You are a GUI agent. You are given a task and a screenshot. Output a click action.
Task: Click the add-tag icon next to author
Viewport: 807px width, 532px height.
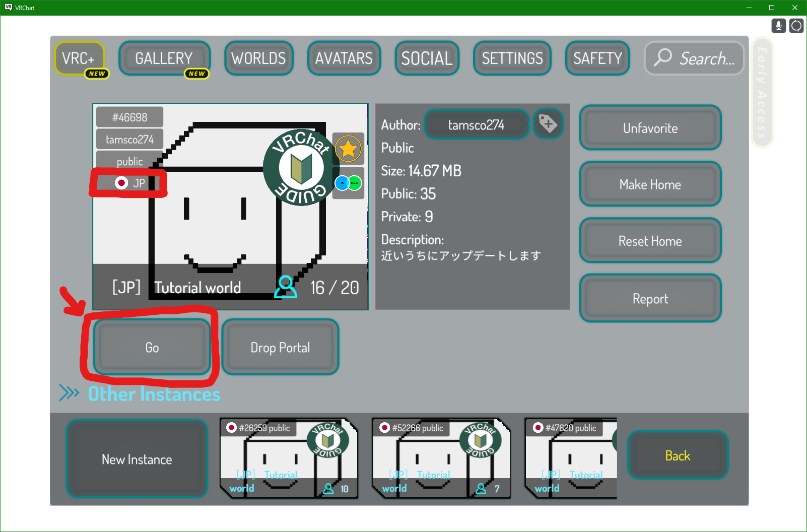click(x=548, y=124)
